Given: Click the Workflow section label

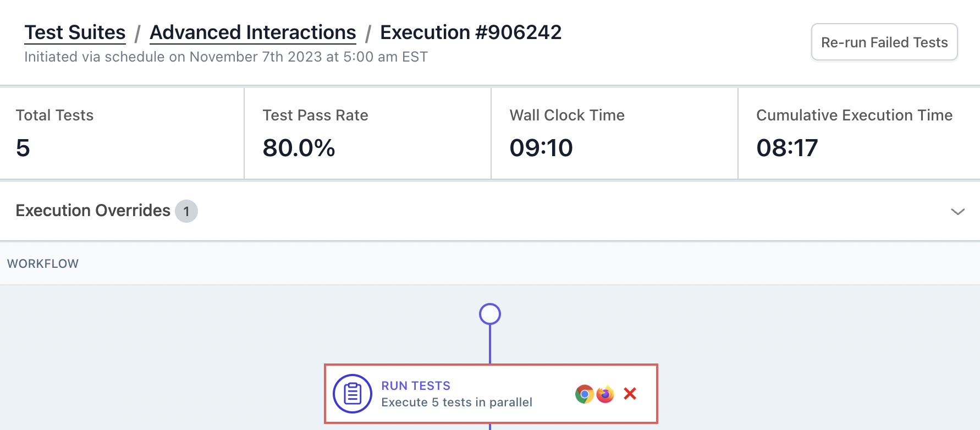Looking at the screenshot, I should 43,264.
